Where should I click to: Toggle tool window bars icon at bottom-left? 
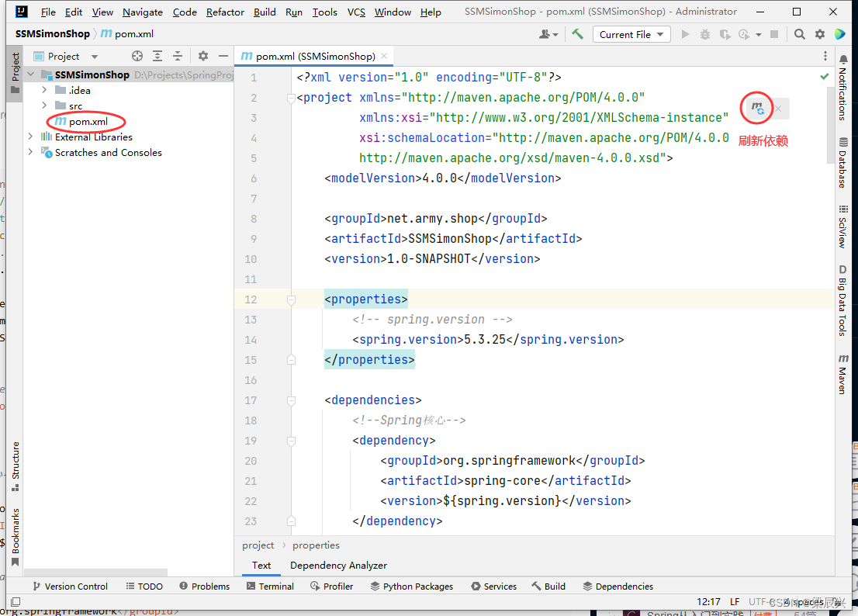click(16, 602)
